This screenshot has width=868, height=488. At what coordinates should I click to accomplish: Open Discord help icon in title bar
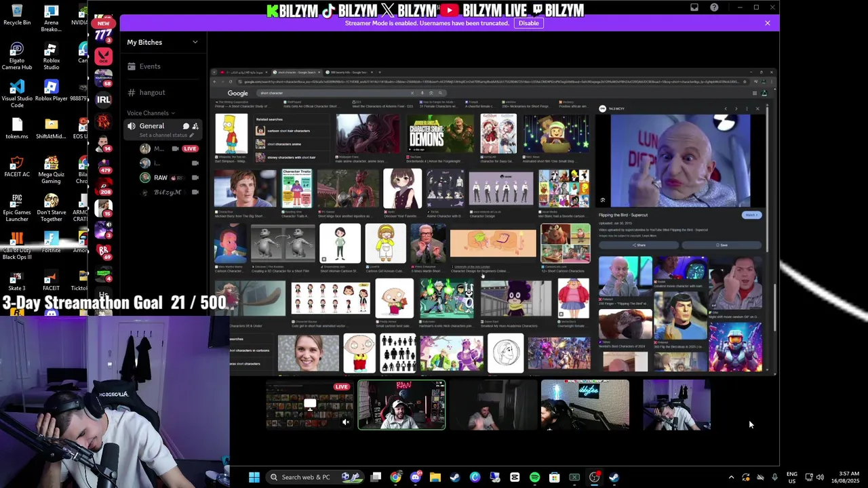coord(714,7)
